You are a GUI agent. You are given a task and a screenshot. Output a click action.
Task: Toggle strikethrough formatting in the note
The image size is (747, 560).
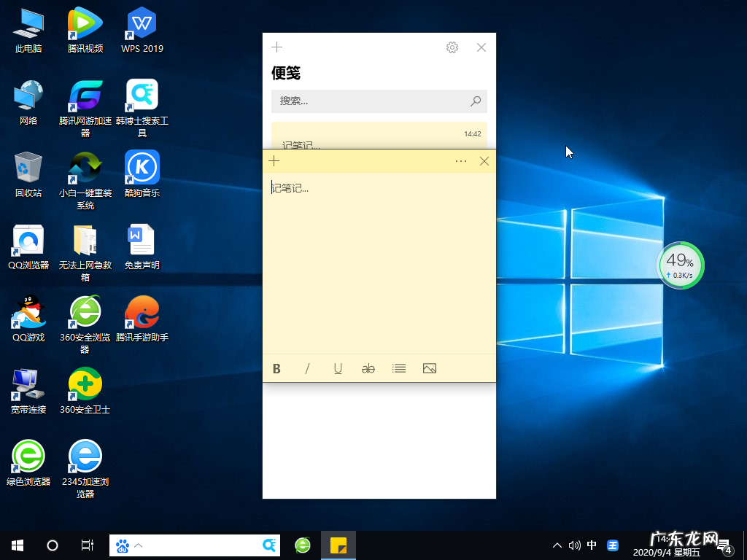[368, 368]
